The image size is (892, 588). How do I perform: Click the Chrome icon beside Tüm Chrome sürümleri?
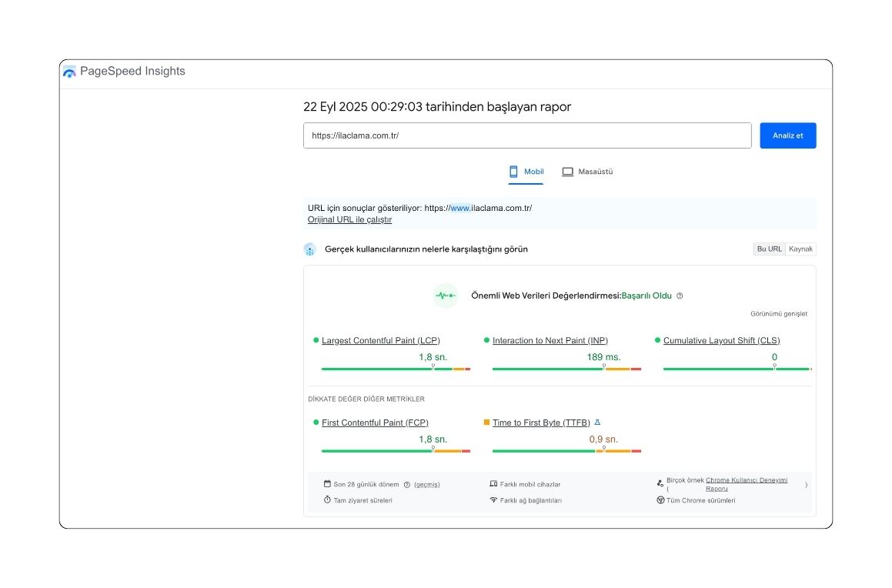[x=660, y=499]
